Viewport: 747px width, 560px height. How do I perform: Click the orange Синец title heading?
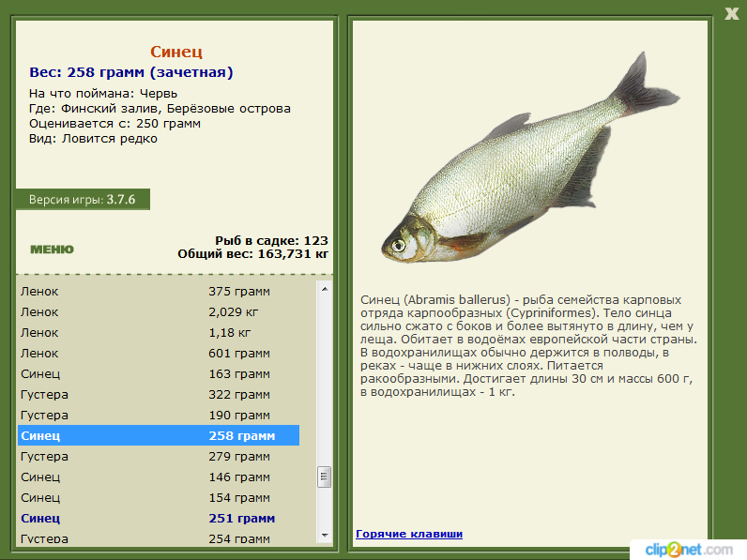pyautogui.click(x=176, y=52)
